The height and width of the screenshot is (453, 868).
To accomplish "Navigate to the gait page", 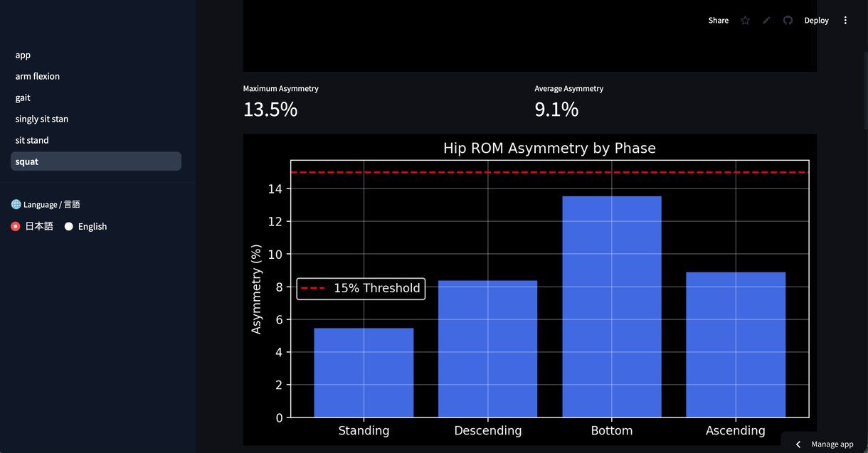I will point(96,97).
